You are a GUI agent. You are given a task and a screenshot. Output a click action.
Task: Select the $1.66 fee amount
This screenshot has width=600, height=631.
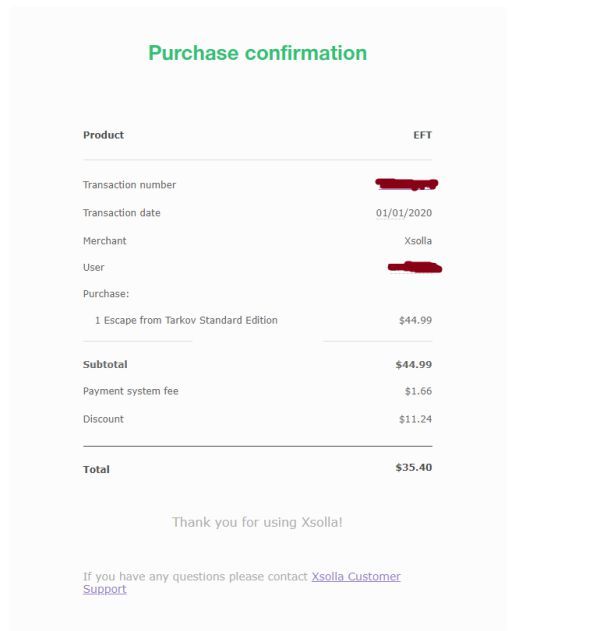[x=418, y=391]
